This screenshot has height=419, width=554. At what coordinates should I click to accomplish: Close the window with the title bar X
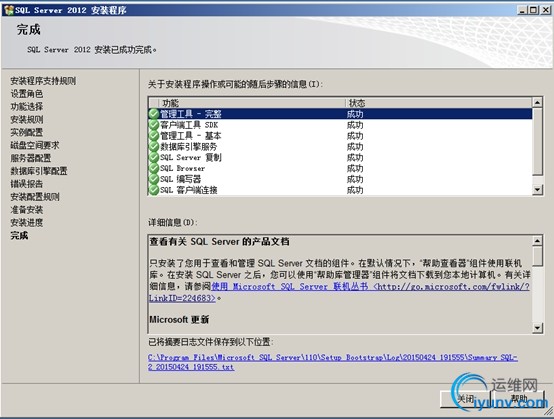pos(546,10)
